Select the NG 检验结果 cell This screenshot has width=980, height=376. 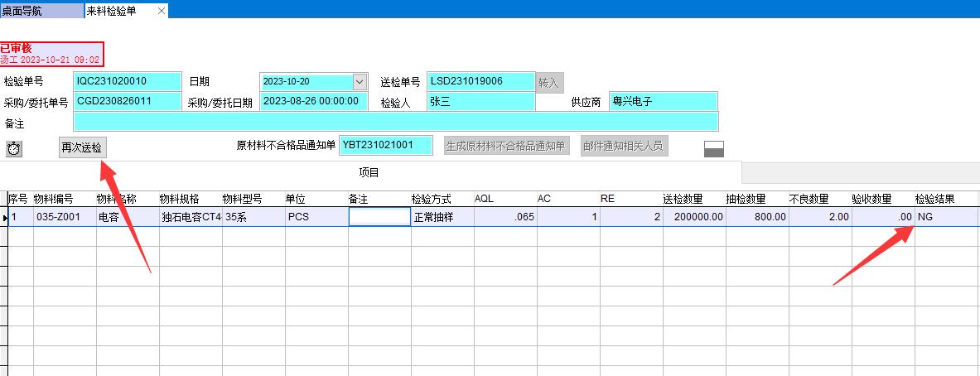pos(946,217)
